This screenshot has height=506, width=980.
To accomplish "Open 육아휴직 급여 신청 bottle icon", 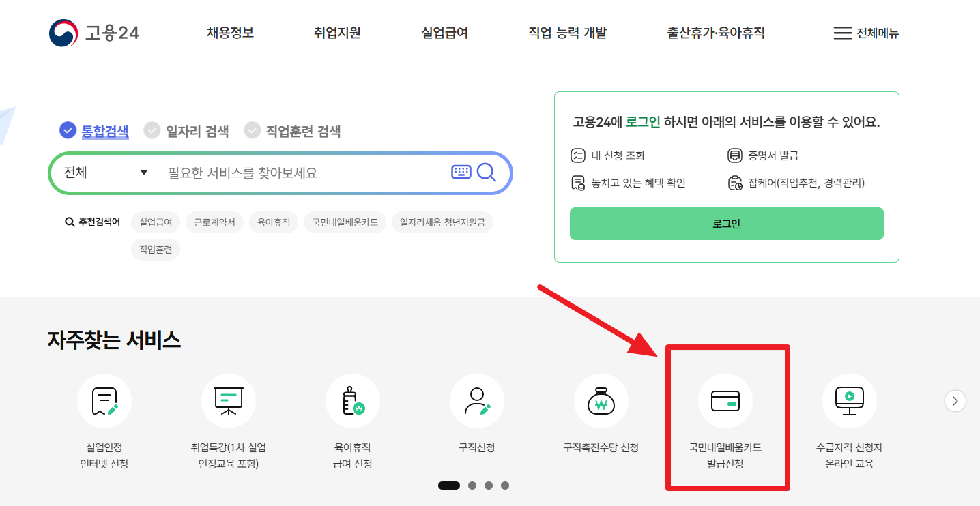I will click(x=353, y=401).
